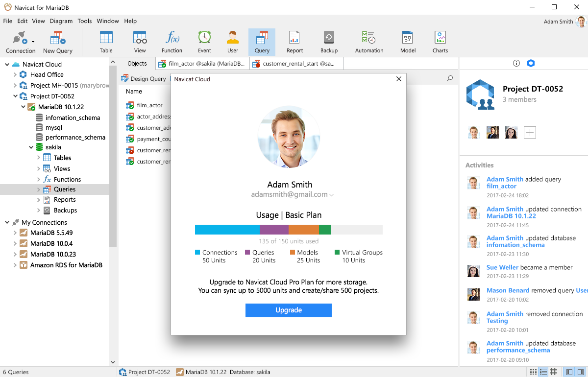Click the Upgrade button

click(289, 310)
